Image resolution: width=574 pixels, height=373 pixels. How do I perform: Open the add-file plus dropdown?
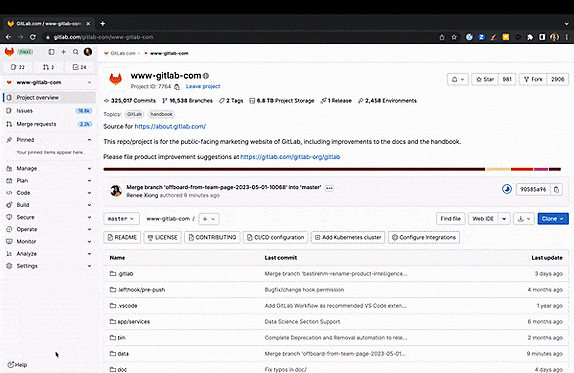[x=209, y=219]
